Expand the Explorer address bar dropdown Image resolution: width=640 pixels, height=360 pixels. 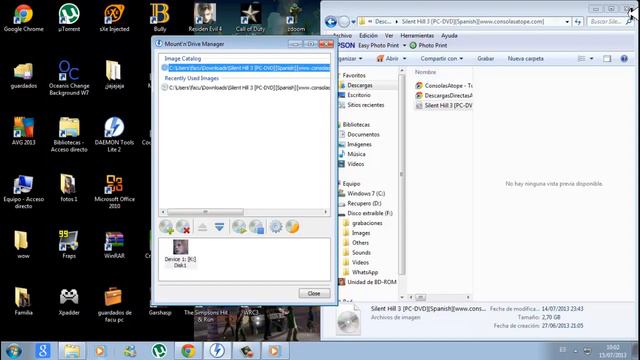pyautogui.click(x=567, y=22)
